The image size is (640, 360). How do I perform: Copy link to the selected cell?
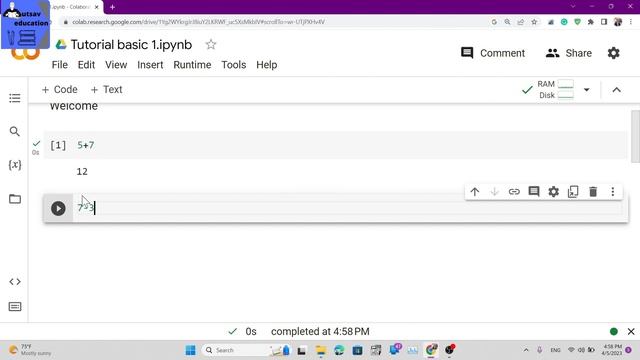pyautogui.click(x=514, y=191)
